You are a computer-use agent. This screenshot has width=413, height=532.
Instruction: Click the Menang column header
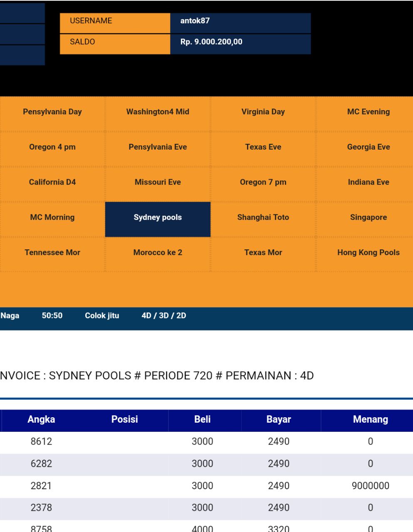point(370,420)
